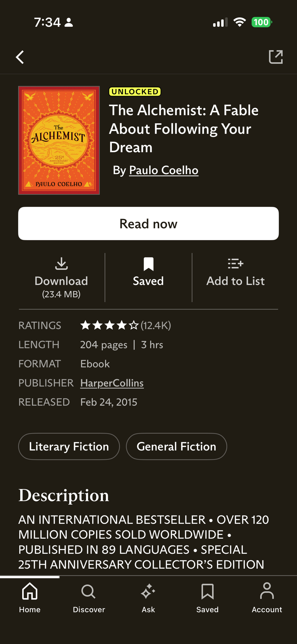The width and height of the screenshot is (297, 644).
Task: Tap the star ratings row
Action: 109,325
